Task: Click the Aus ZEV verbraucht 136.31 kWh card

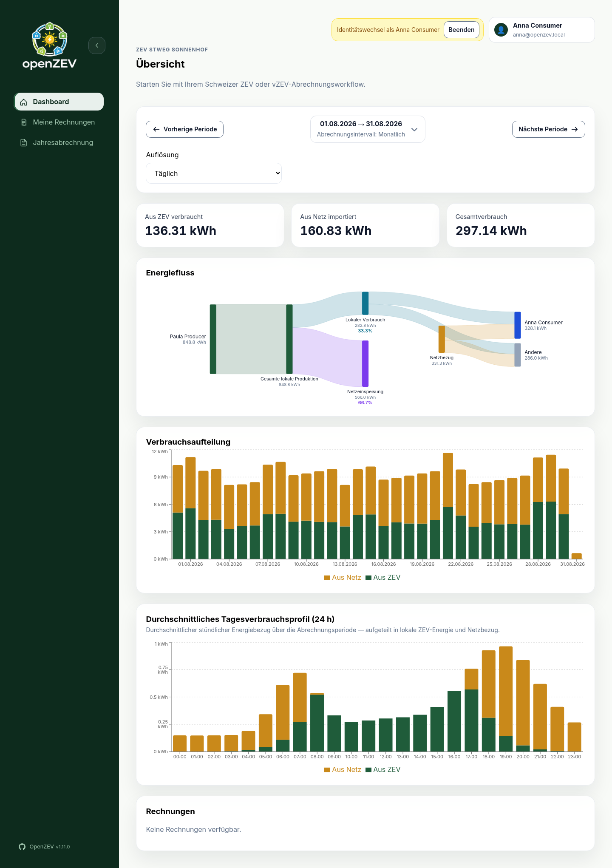Action: (x=210, y=225)
